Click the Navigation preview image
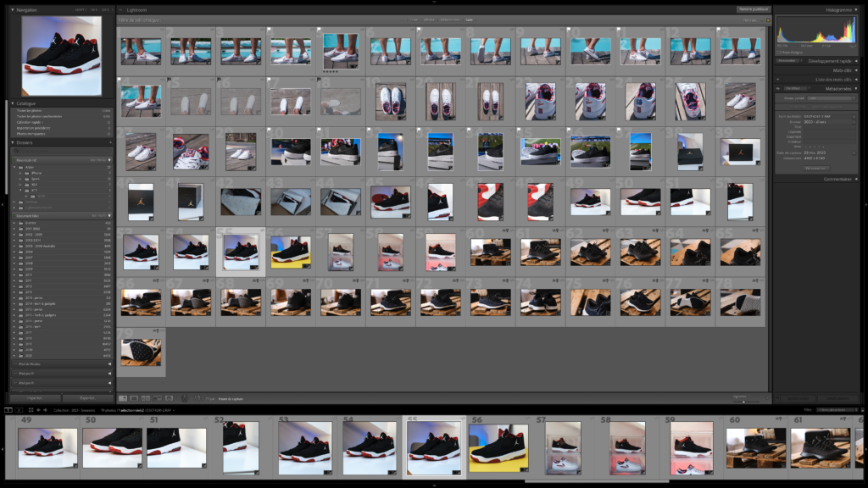Image resolution: width=868 pixels, height=488 pixels. [x=61, y=56]
